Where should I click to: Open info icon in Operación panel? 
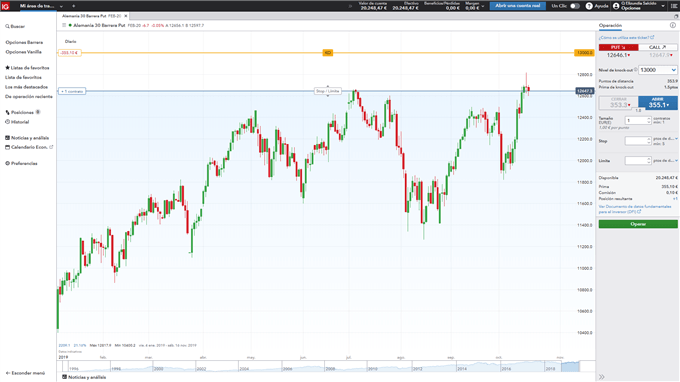[673, 26]
